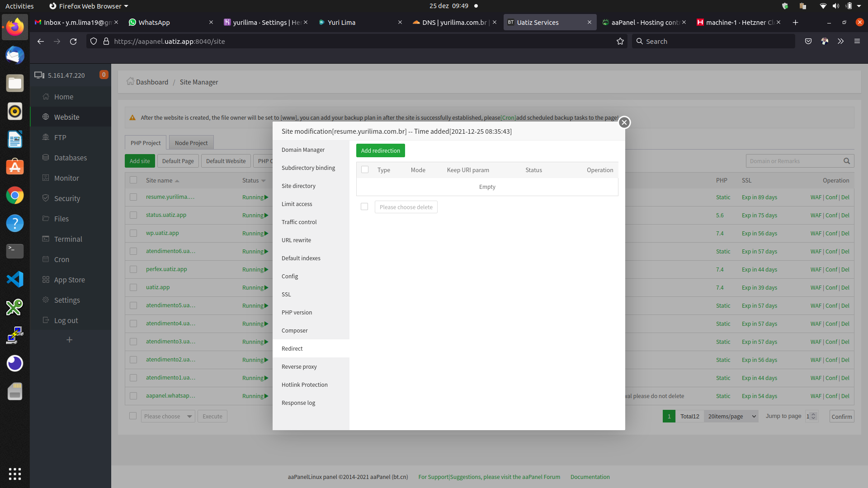Open the Please choose batch dropdown
This screenshot has width=868, height=488.
tap(168, 417)
